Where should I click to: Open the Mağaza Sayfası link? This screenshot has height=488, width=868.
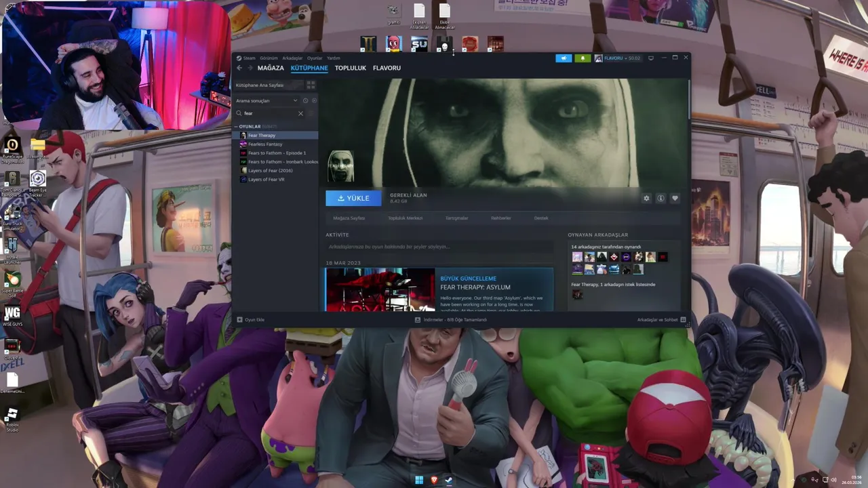point(349,218)
